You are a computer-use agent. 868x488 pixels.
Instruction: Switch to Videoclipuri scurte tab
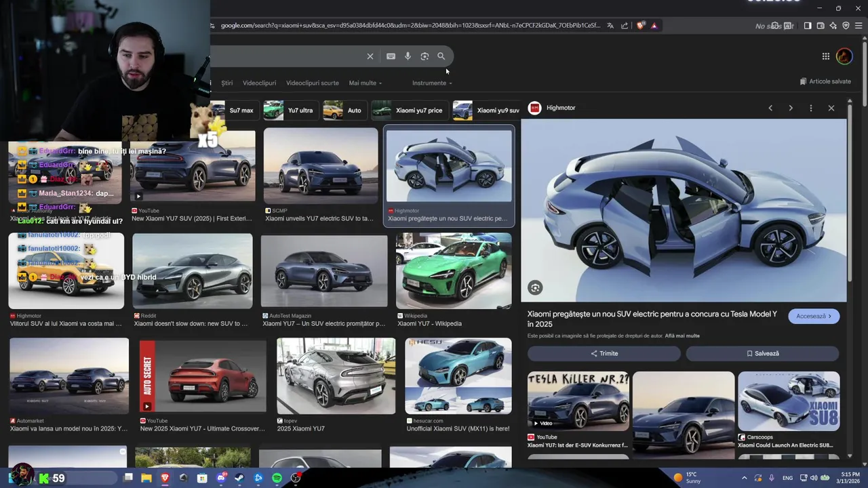coord(312,83)
